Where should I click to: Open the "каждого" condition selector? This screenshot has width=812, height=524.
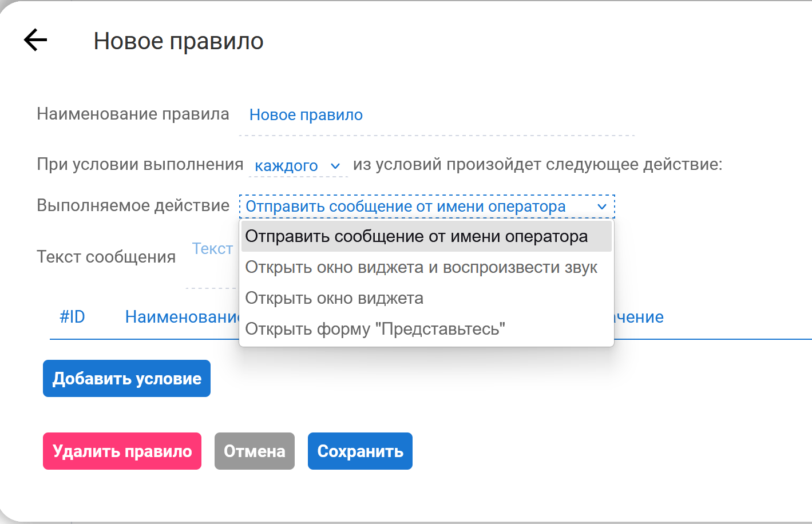(298, 166)
